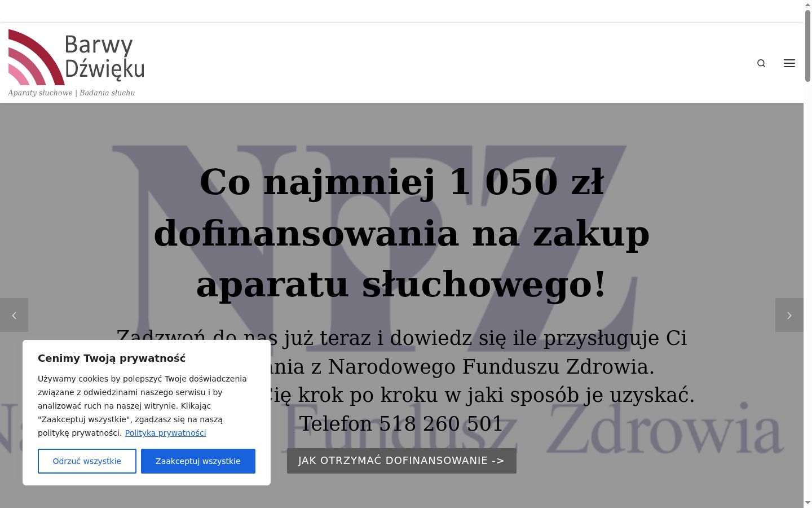Viewport: 812px width, 508px height.
Task: Go to previous slide arrow
Action: click(x=14, y=315)
